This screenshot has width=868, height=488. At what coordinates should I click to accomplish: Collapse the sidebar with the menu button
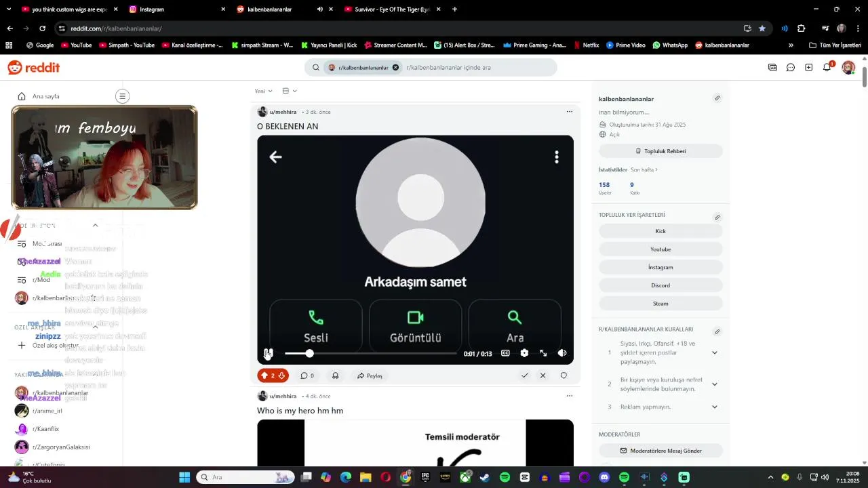[x=122, y=96]
